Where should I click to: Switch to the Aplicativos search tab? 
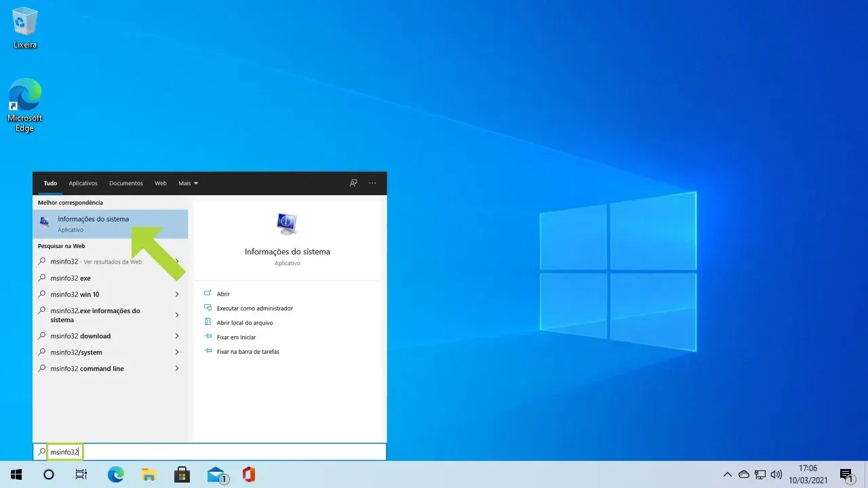tap(83, 183)
